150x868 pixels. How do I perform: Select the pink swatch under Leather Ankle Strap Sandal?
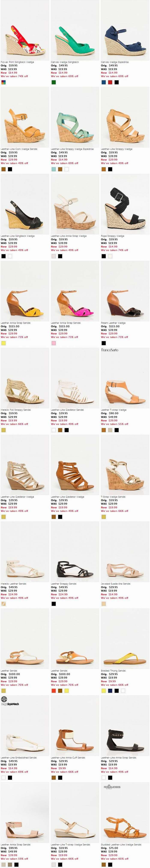tap(54, 343)
